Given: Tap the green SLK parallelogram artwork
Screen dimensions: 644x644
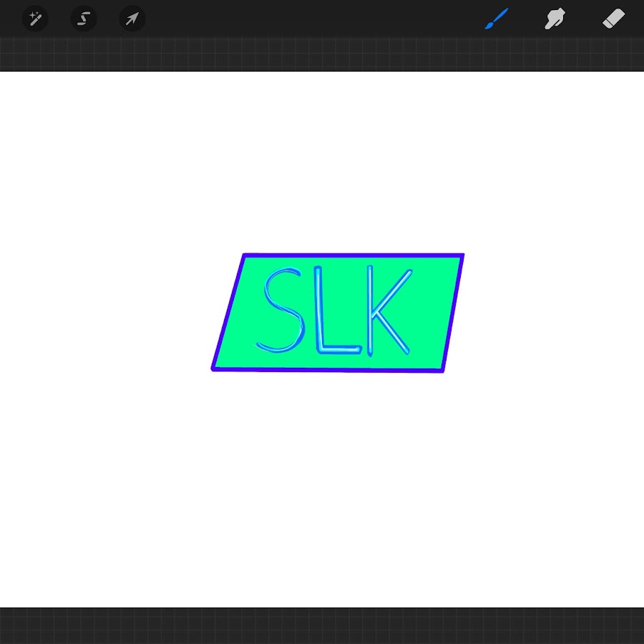Looking at the screenshot, I should (338, 313).
